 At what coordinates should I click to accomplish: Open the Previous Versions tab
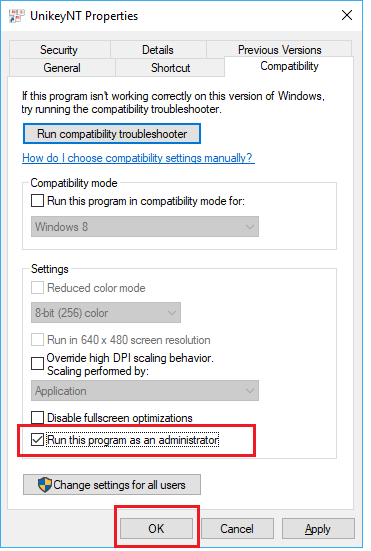coord(280,50)
